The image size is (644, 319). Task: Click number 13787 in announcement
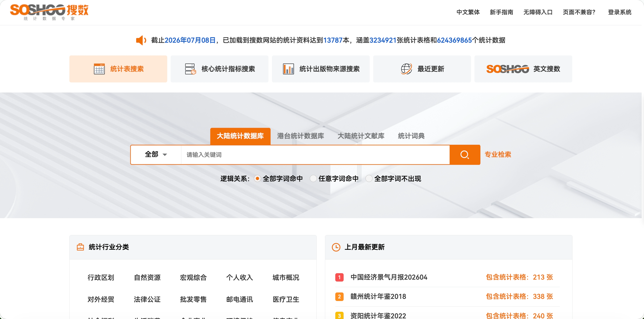pyautogui.click(x=333, y=40)
